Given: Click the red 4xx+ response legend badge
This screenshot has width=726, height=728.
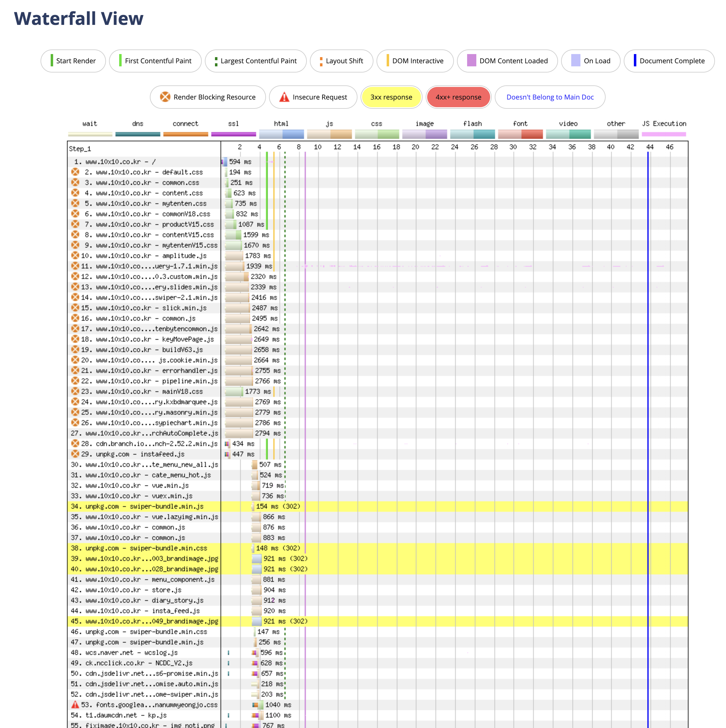Looking at the screenshot, I should click(x=458, y=97).
